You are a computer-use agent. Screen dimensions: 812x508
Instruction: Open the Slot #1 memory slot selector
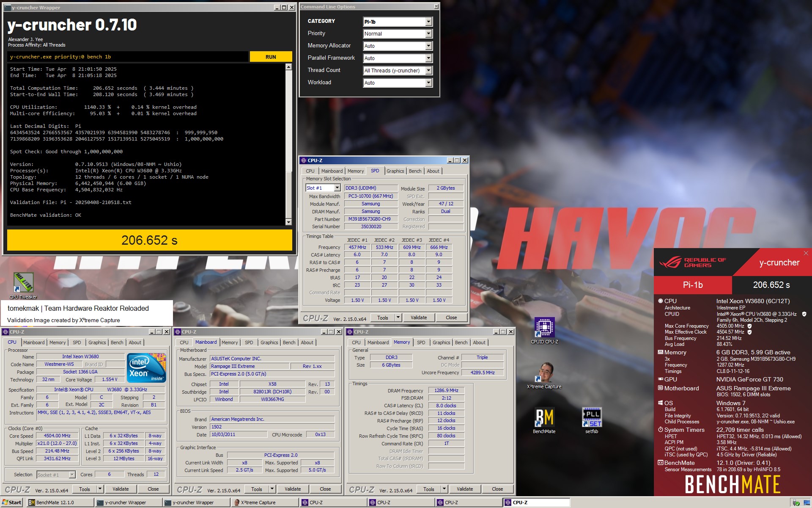click(x=323, y=188)
